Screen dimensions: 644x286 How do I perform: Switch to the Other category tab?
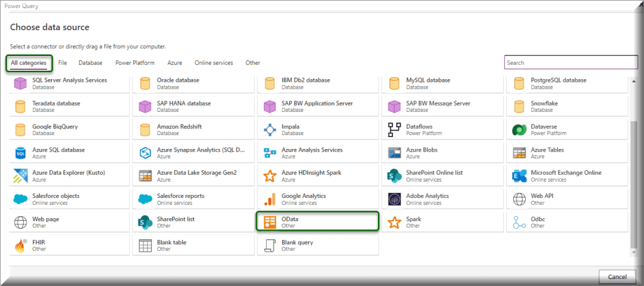click(x=253, y=63)
